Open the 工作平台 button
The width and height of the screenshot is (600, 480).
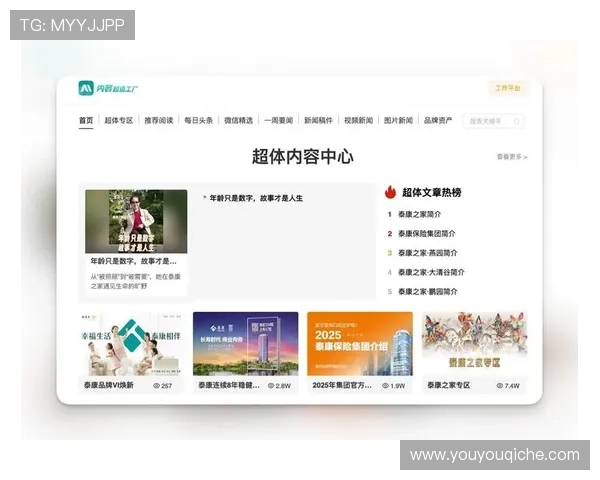pos(508,88)
